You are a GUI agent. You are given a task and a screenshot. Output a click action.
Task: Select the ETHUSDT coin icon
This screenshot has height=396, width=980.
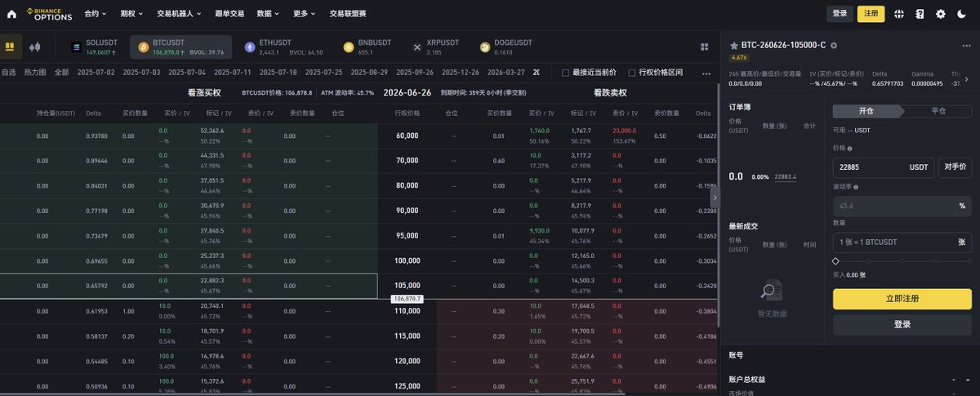point(249,47)
